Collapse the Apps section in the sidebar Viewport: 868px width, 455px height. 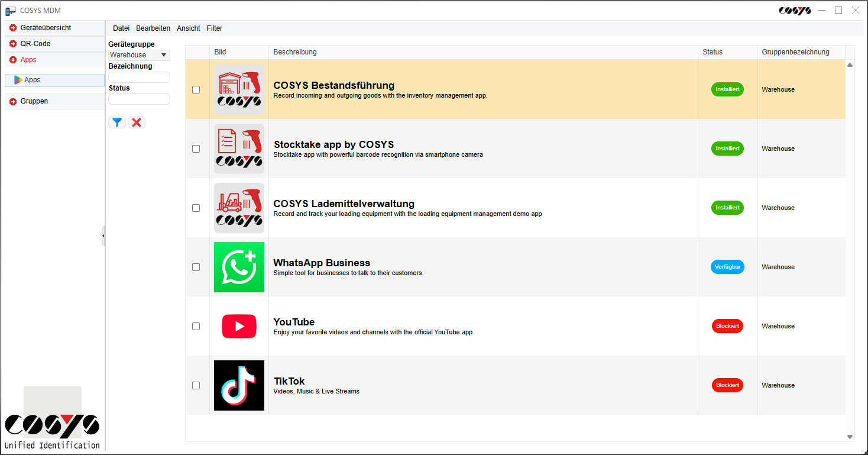[x=54, y=60]
